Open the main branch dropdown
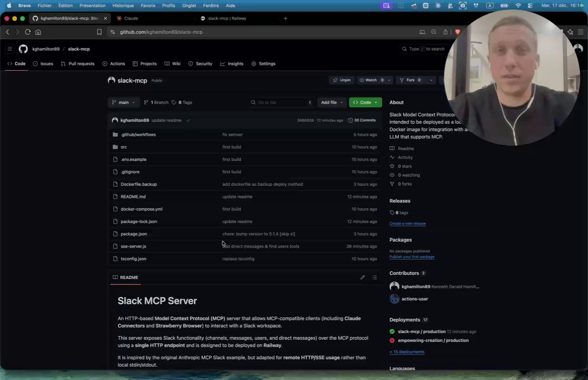 [x=124, y=102]
